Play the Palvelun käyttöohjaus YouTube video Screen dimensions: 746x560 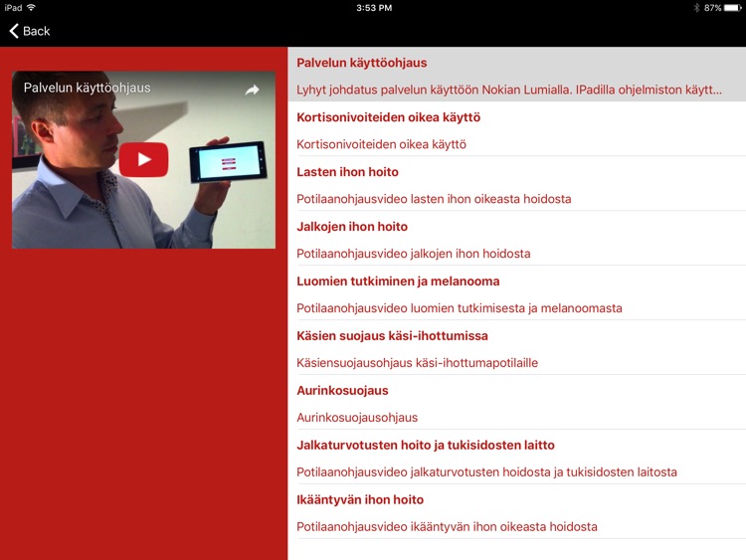143,159
